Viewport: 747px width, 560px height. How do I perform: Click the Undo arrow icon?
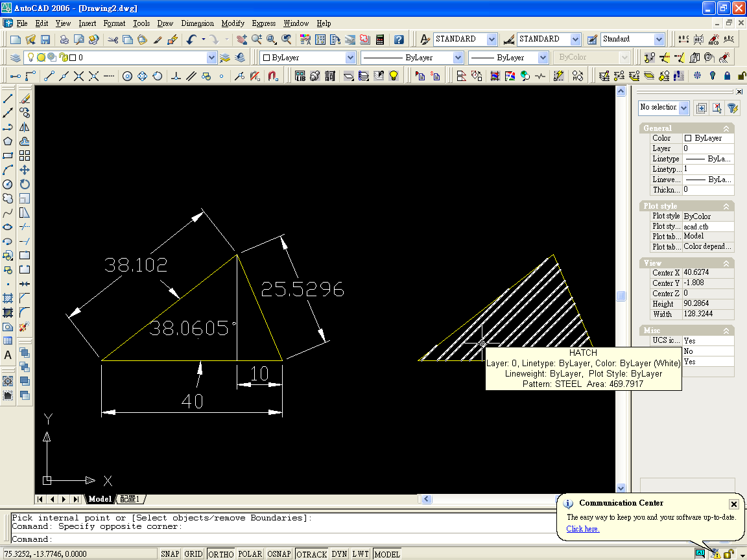click(191, 40)
